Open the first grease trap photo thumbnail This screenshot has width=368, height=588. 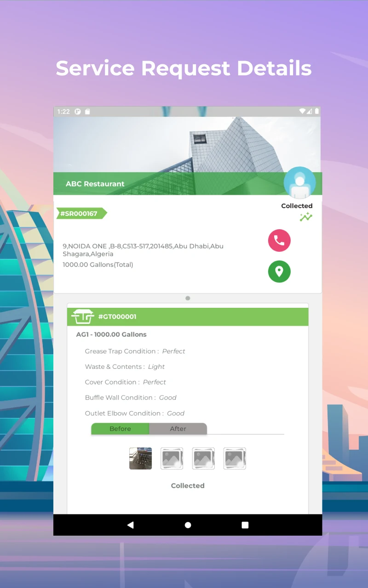[x=141, y=458]
